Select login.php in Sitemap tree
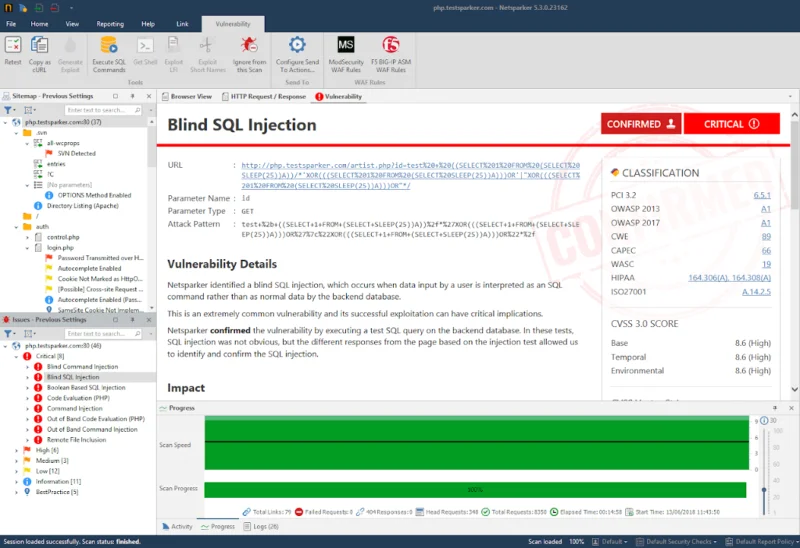 pyautogui.click(x=60, y=247)
